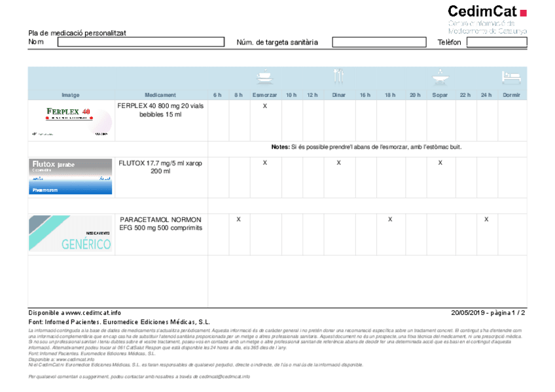Click the small www.cedimcat.info link in disclaimer
The height and width of the screenshot is (392, 555).
pyautogui.click(x=75, y=359)
